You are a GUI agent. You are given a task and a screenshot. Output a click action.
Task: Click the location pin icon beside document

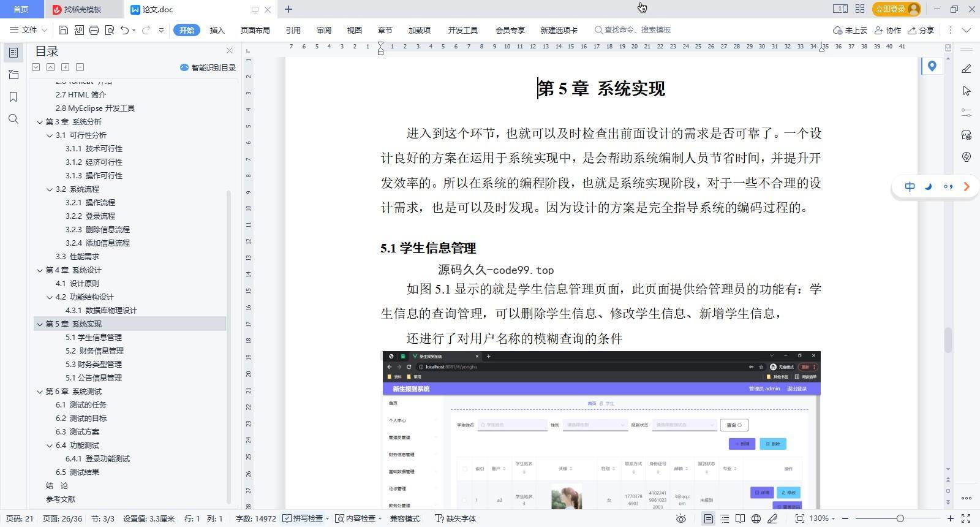[x=932, y=66]
